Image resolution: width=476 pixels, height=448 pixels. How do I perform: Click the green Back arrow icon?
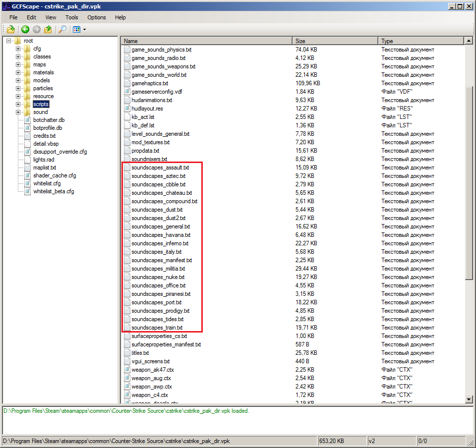tap(25, 29)
